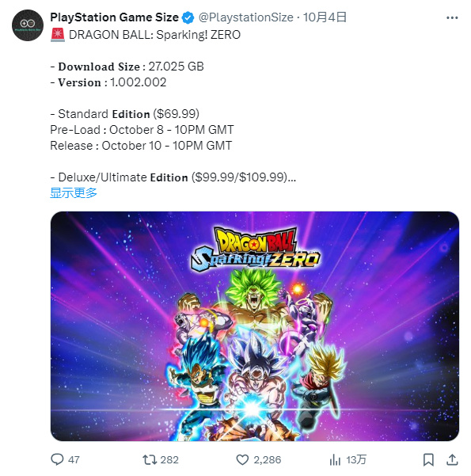Click the repost count 282

169,460
